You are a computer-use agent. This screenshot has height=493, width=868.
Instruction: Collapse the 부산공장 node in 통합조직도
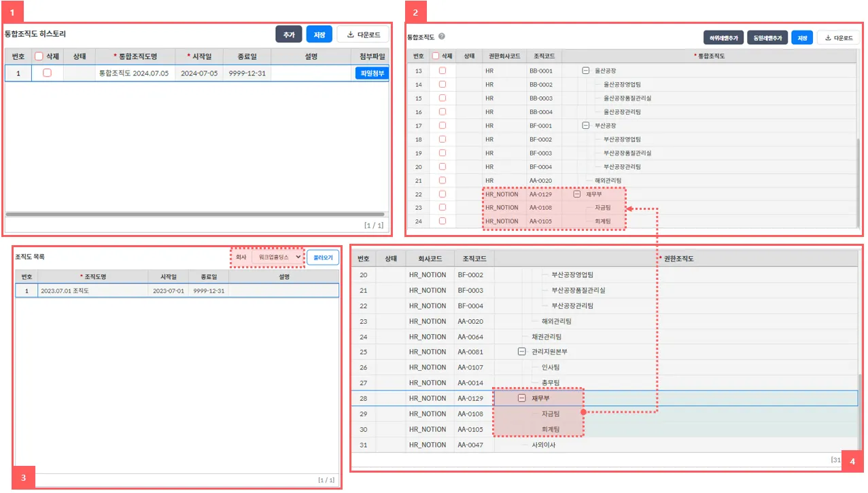click(x=585, y=126)
